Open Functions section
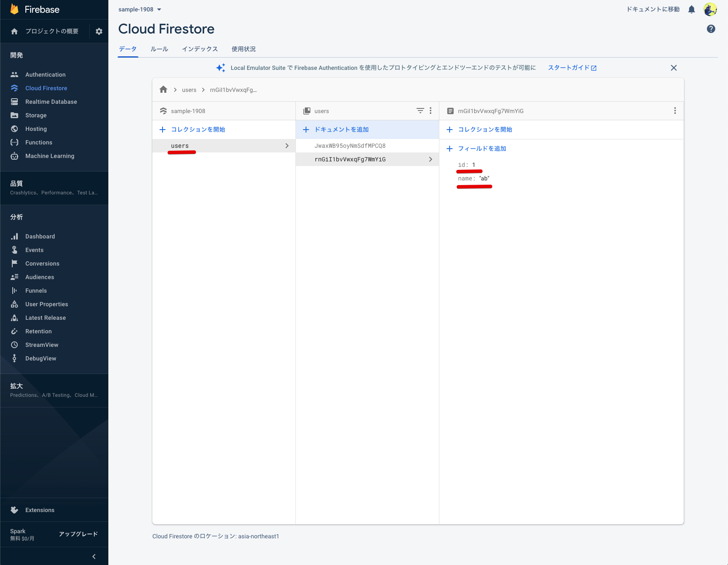Viewport: 728px width, 565px height. click(x=39, y=142)
